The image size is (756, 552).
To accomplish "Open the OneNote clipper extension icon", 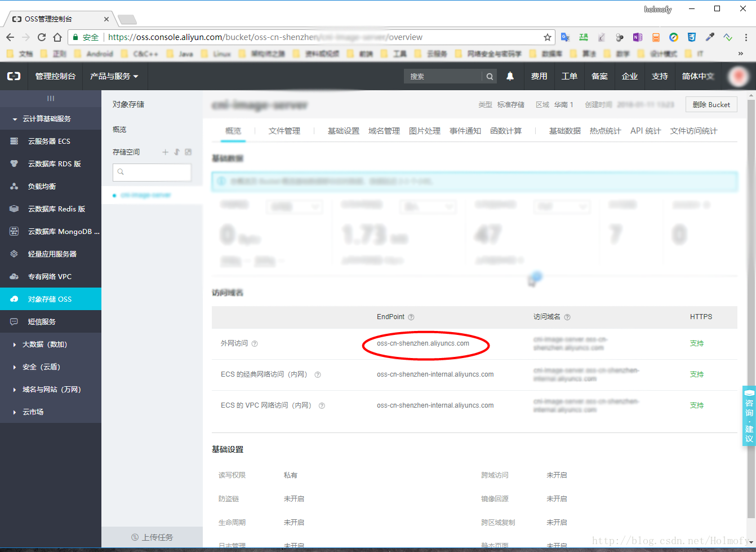I will coord(638,37).
